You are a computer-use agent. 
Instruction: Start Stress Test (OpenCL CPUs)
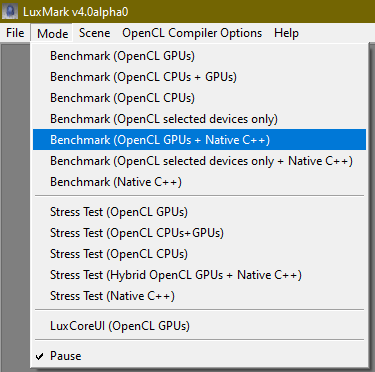(199, 254)
